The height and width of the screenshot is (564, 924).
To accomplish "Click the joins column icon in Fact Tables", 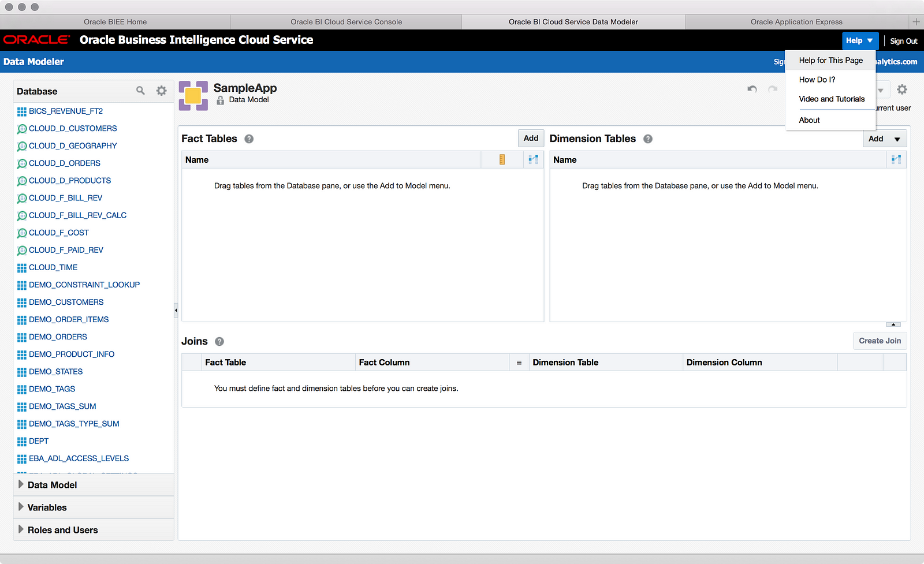I will pyautogui.click(x=533, y=160).
